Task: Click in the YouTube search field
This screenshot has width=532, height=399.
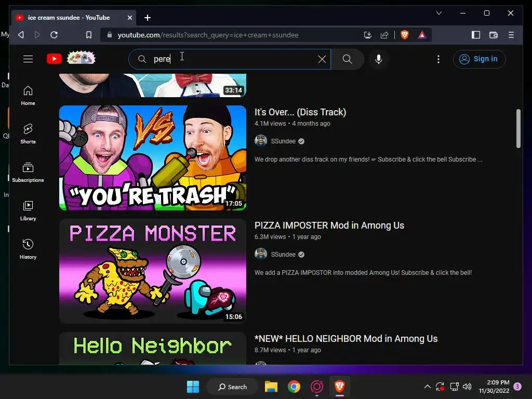Action: tap(230, 59)
